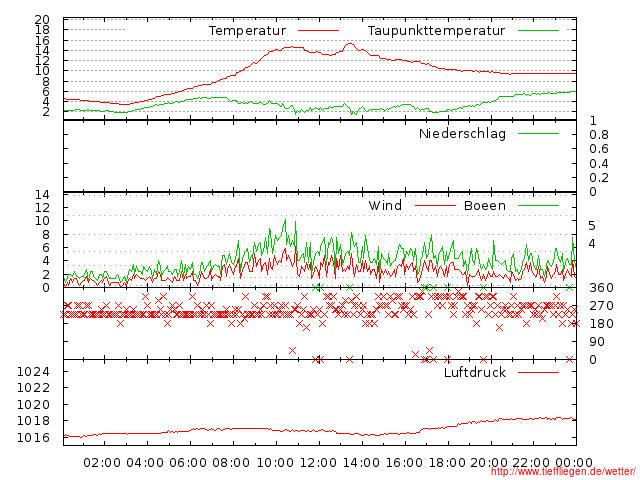Screen dimensions: 640x480
Task: Select the 12:00 time axis label
Action: pos(318,463)
